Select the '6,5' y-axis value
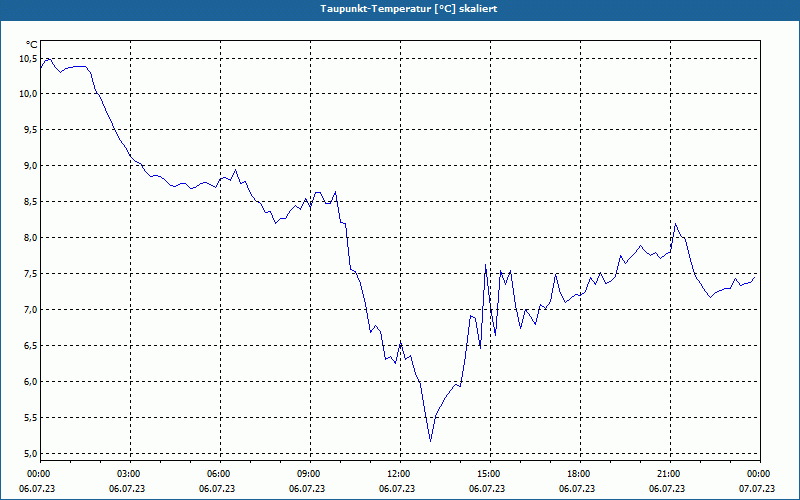This screenshot has width=800, height=500. (30, 346)
